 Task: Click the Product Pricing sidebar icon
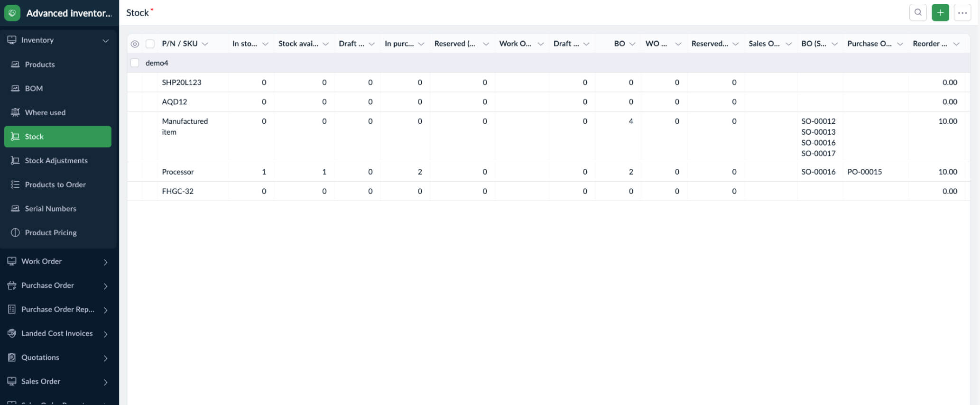pos(15,232)
